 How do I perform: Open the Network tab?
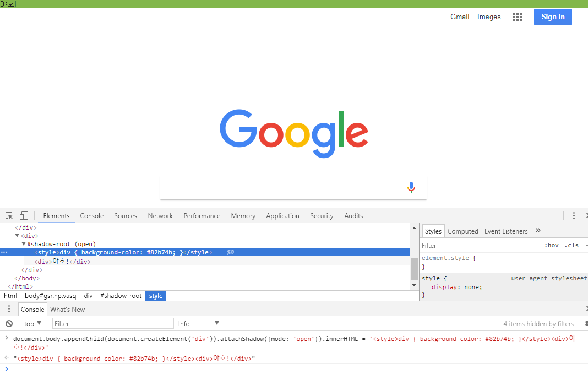point(160,216)
